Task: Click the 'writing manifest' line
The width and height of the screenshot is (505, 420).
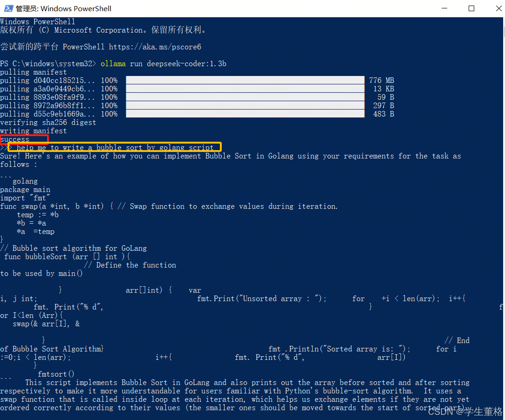Action: [34, 131]
